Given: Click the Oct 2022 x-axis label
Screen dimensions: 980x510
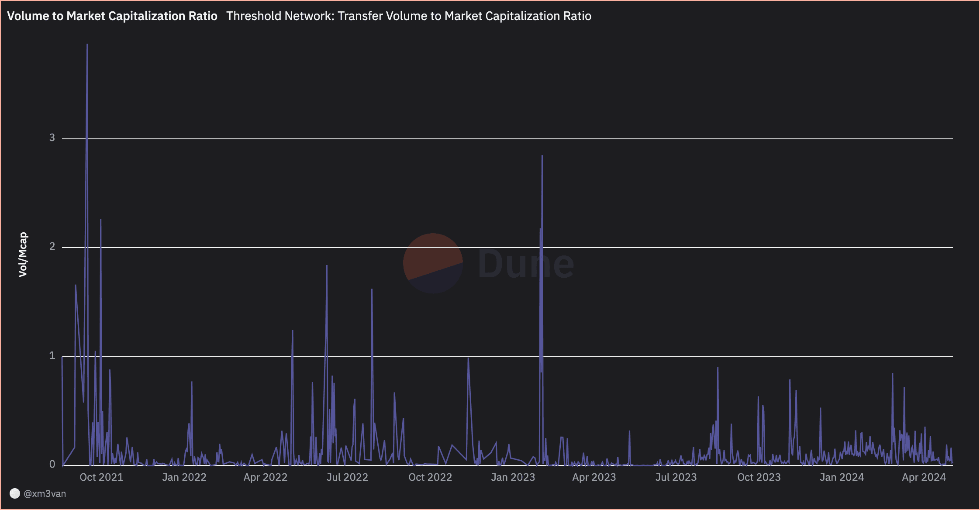Looking at the screenshot, I should point(430,477).
